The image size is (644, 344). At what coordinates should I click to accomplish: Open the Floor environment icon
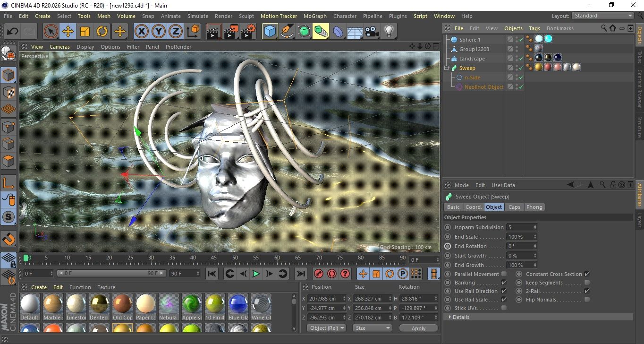(355, 32)
